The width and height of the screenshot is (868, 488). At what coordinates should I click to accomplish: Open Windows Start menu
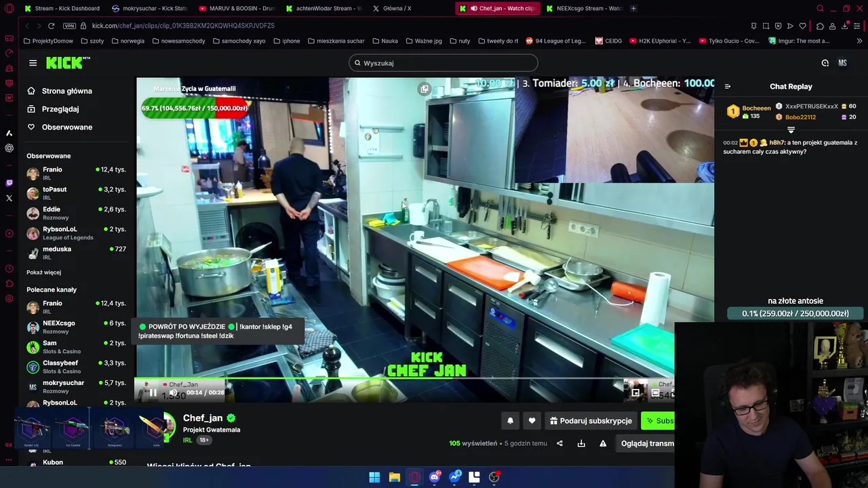coord(374,477)
